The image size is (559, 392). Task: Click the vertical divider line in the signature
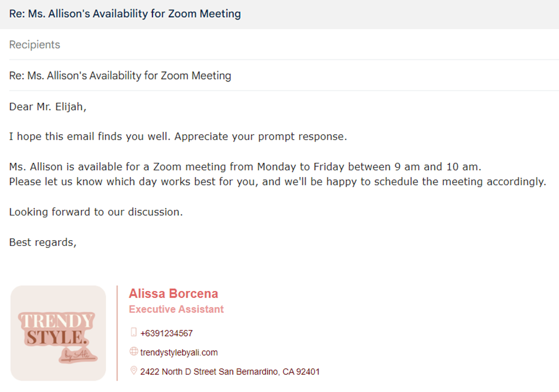(x=117, y=333)
